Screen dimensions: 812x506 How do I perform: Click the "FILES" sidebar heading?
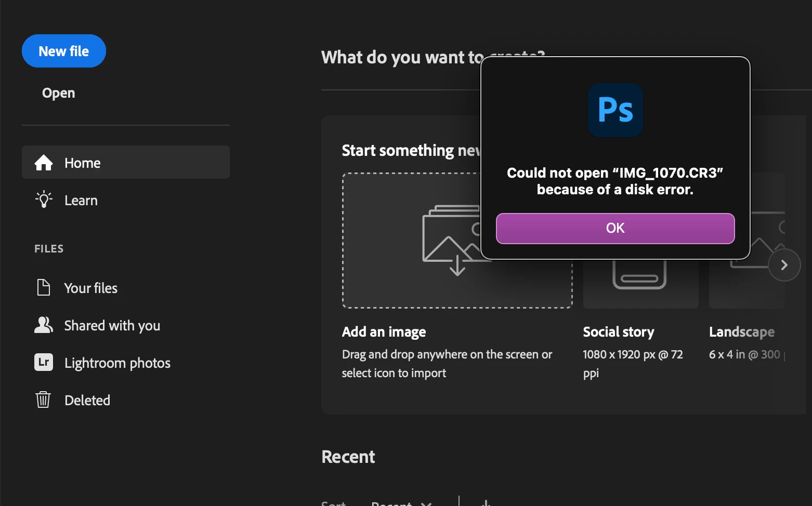point(49,249)
